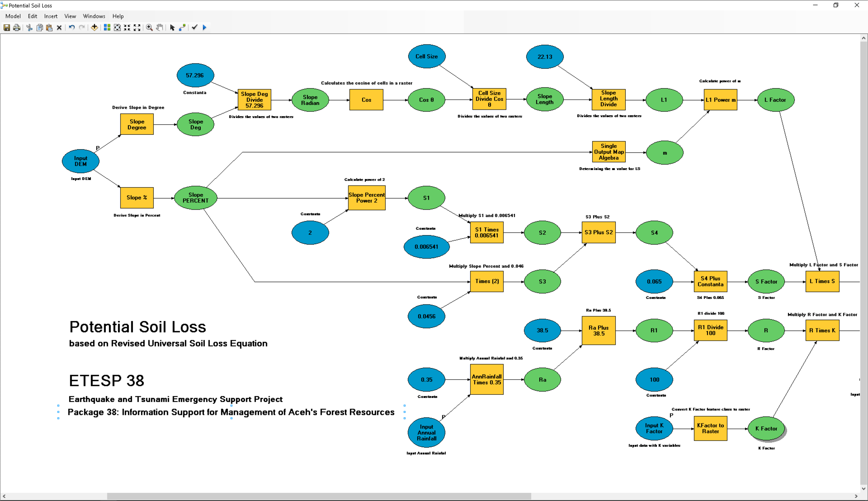Viewport: 868px width, 501px height.
Task: Click the Add Data or Tool icon
Action: (x=94, y=27)
